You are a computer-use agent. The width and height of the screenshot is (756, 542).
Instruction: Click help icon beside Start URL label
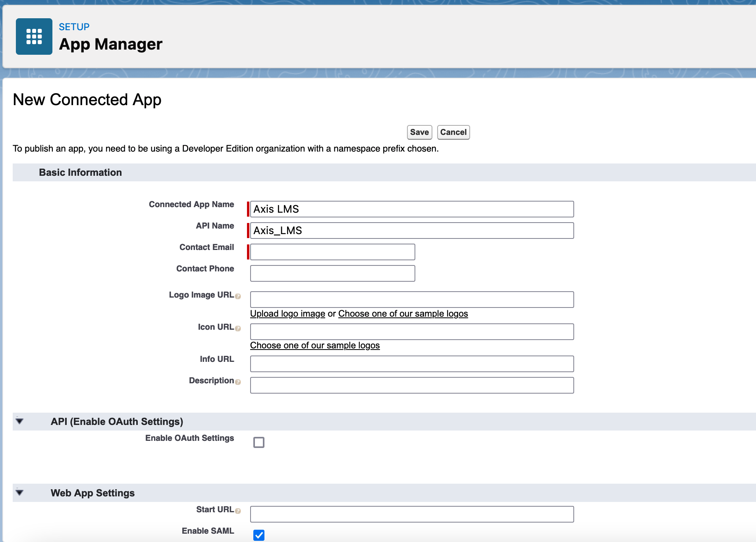coord(238,511)
